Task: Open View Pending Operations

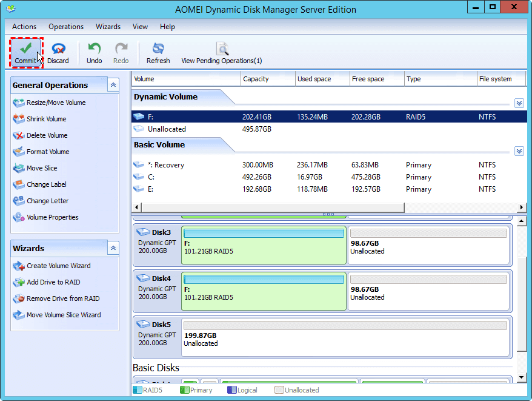Action: tap(222, 52)
